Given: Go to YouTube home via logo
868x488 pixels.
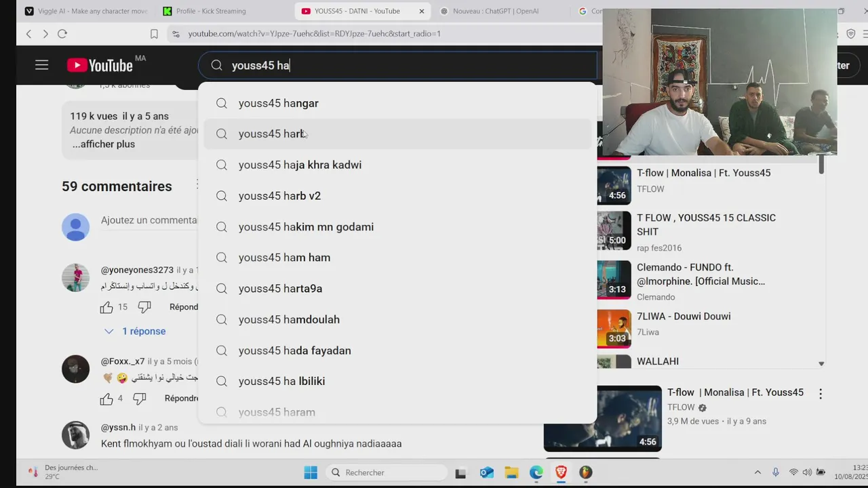Looking at the screenshot, I should coord(100,65).
